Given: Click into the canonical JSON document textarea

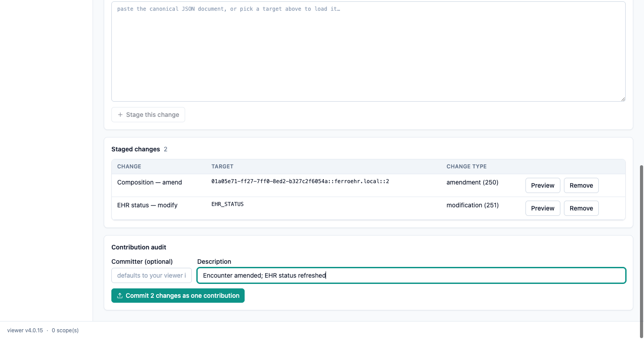Looking at the screenshot, I should [x=369, y=51].
